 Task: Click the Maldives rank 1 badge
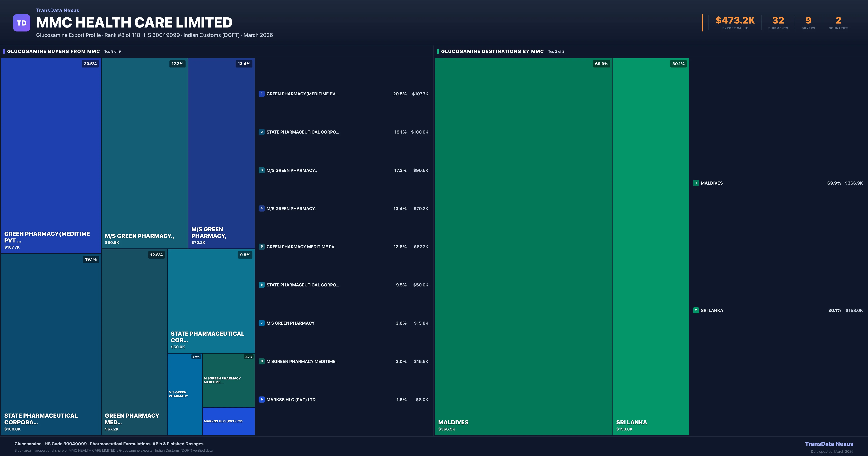click(x=696, y=183)
